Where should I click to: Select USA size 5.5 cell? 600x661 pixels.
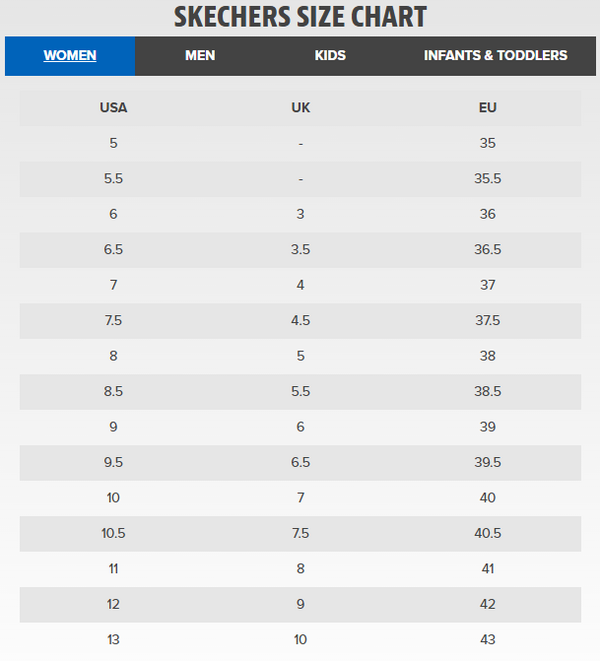point(114,179)
